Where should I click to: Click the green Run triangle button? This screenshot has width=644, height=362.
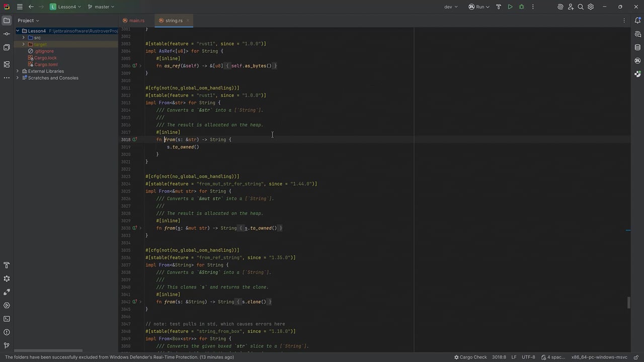coord(510,7)
